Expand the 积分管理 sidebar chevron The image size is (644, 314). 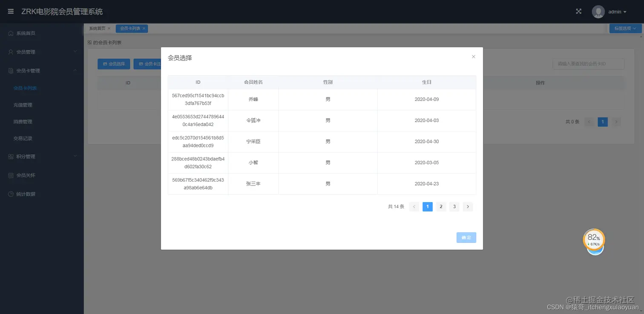pyautogui.click(x=75, y=156)
